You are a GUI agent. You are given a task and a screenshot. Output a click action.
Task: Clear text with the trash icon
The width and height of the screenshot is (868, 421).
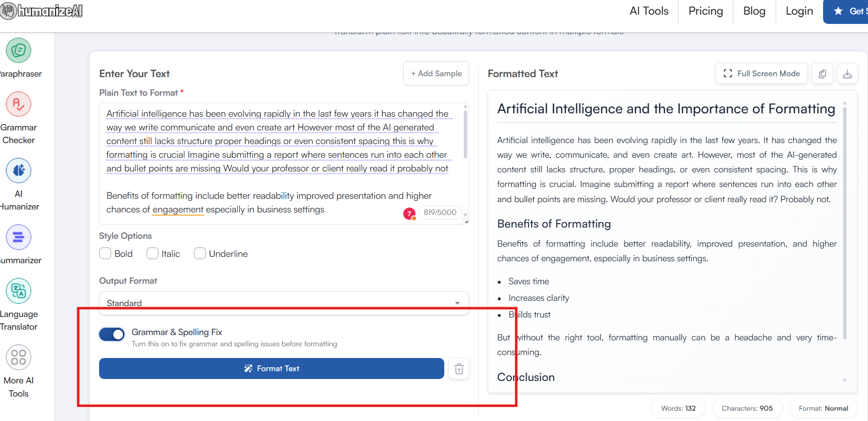tap(459, 369)
